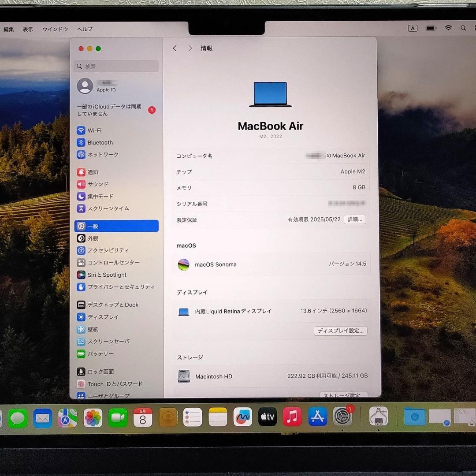Click the 検索 search field in sidebar

(x=116, y=66)
